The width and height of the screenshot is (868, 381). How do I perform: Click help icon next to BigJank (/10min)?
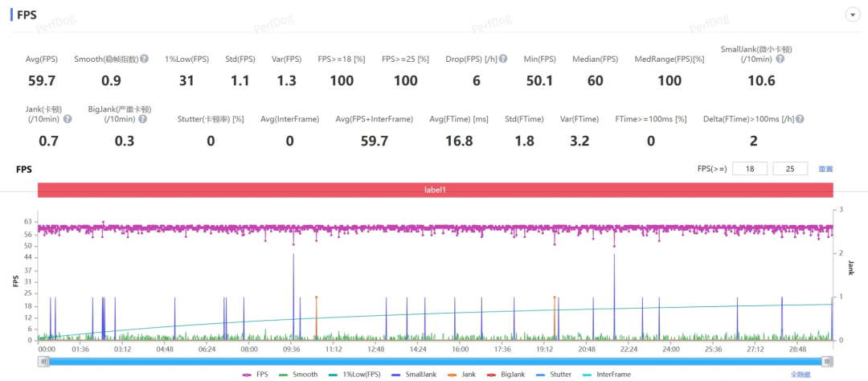coord(143,118)
